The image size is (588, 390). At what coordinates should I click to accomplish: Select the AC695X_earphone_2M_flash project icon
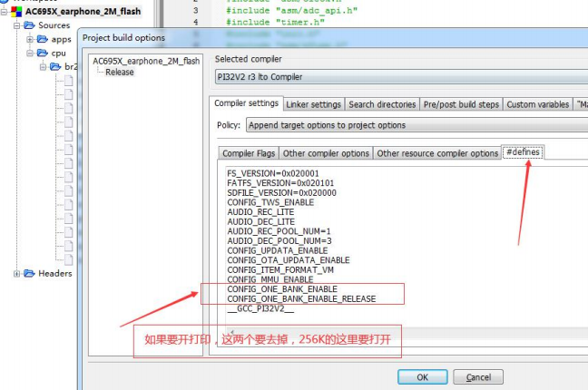pos(16,12)
